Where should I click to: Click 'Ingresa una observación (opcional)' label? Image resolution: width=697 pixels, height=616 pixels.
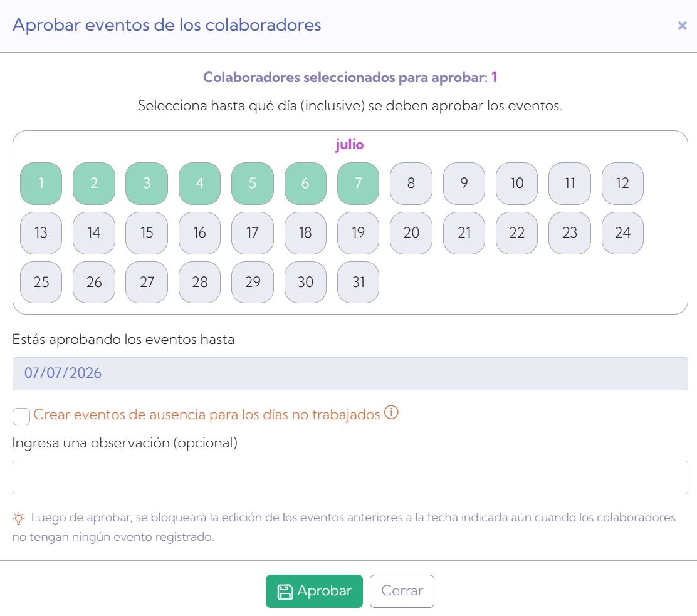click(x=125, y=443)
